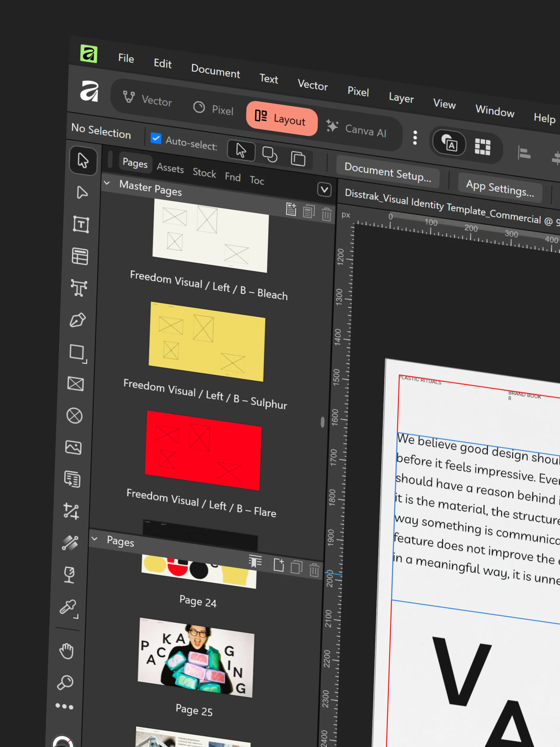The image size is (560, 747).
Task: Select the Place Image tool
Action: click(73, 448)
